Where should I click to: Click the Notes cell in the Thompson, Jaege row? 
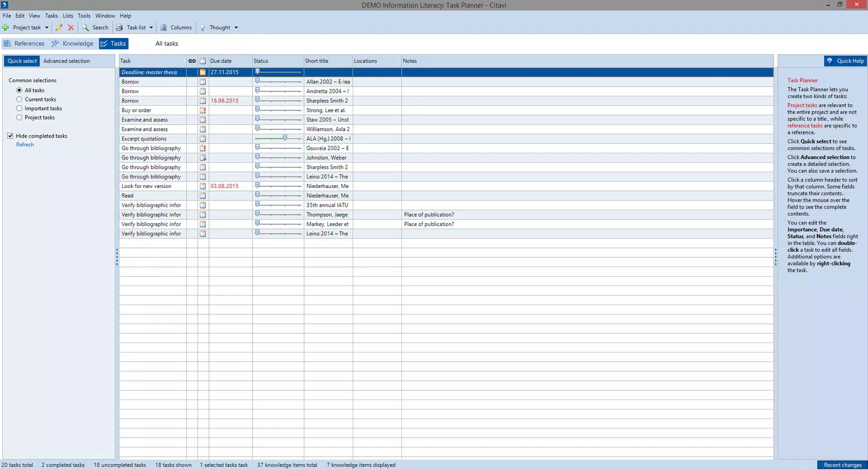click(x=587, y=215)
